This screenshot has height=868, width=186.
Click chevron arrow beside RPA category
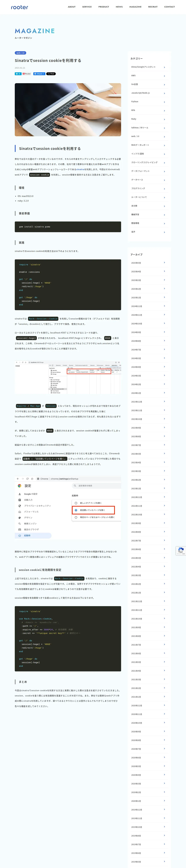tap(164, 111)
